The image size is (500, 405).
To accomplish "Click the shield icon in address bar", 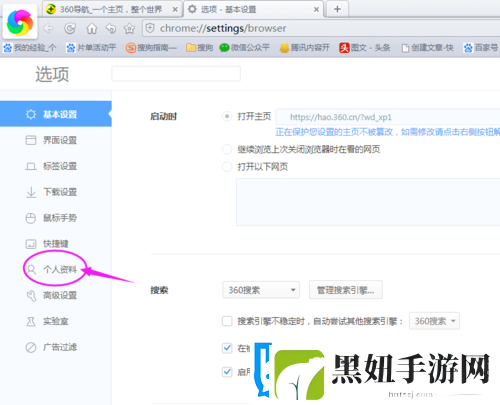I will (150, 28).
